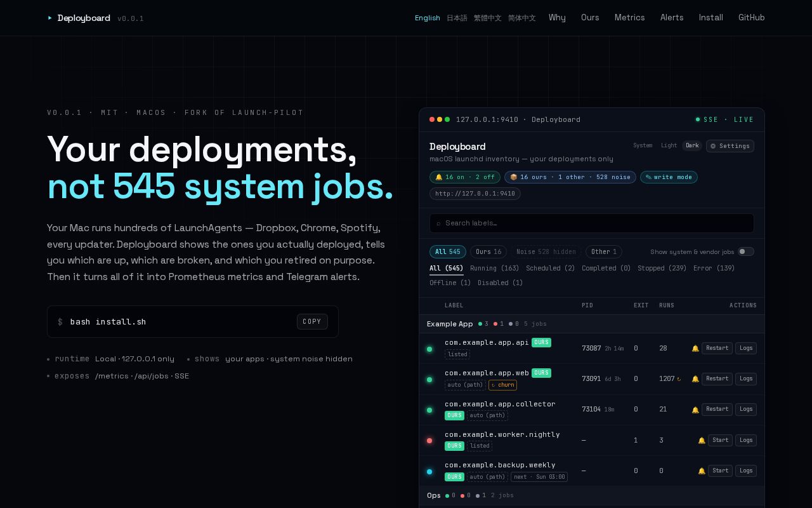Select the Dark theme option
The image size is (812, 508).
692,145
